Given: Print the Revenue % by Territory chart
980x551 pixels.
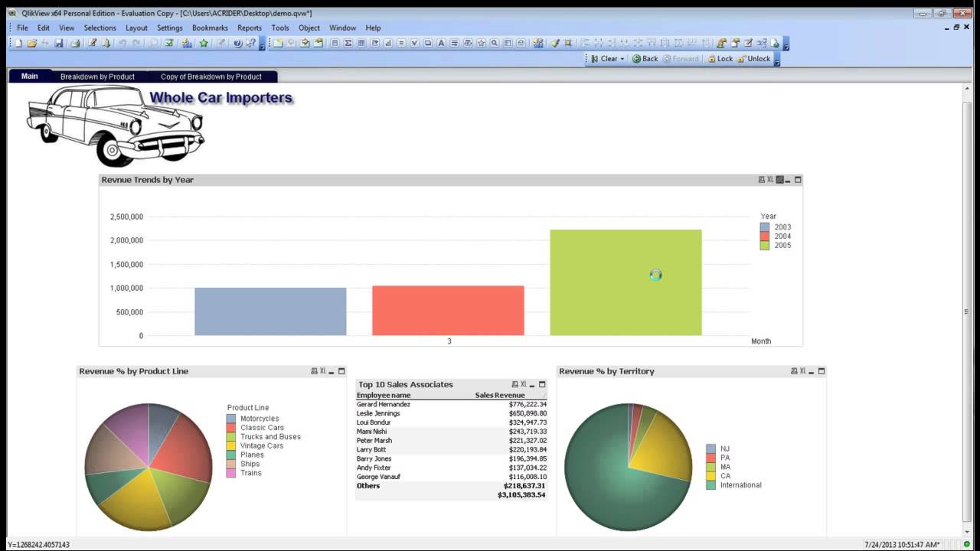Looking at the screenshot, I should click(794, 371).
